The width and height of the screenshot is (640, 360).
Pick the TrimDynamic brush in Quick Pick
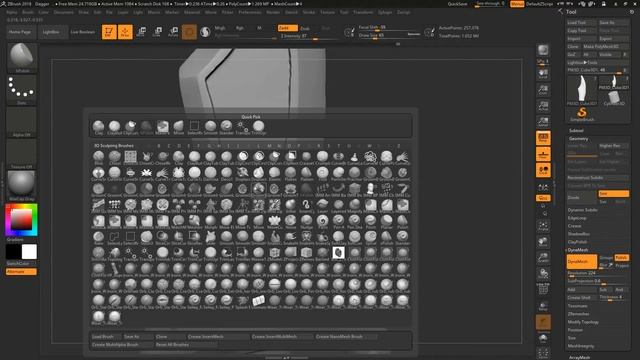[x=258, y=127]
